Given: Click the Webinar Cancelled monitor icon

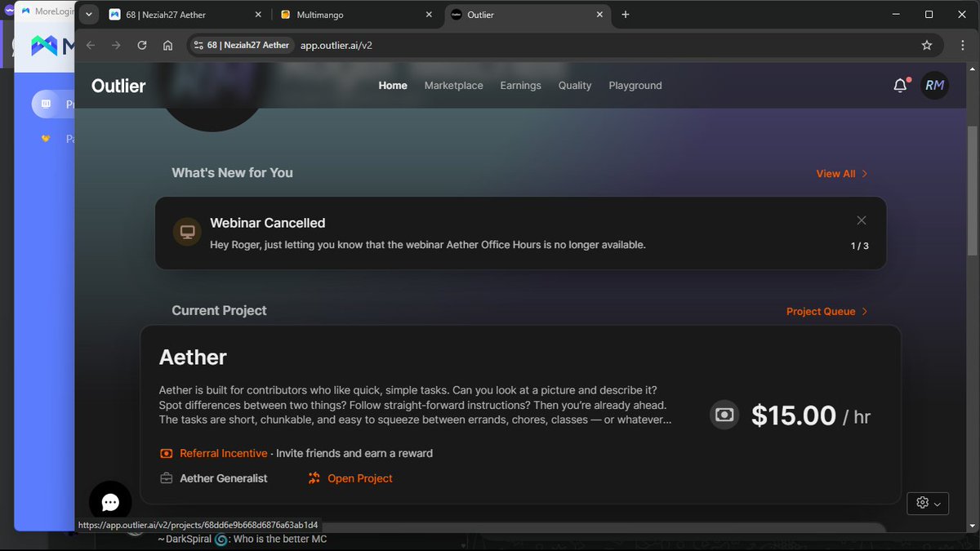Looking at the screenshot, I should point(187,232).
